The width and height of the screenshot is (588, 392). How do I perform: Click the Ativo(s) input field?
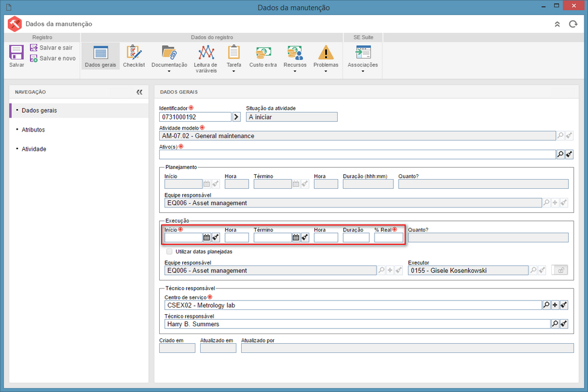coord(357,154)
